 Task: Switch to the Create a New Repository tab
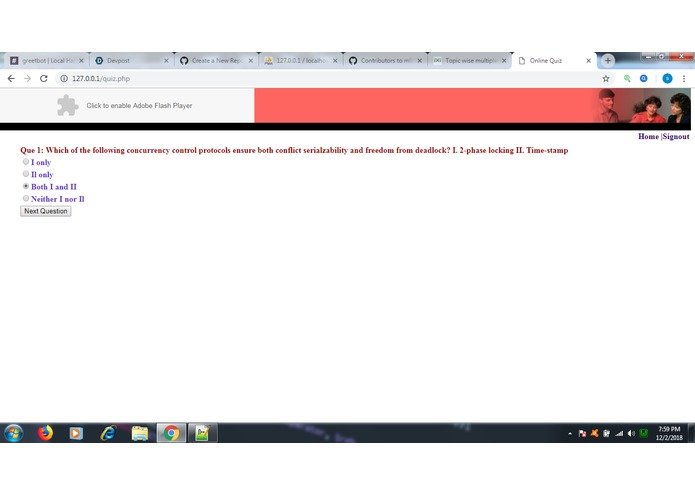click(x=215, y=61)
